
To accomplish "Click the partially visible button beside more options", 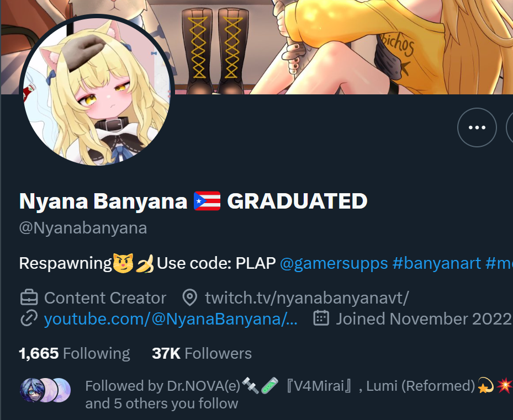I will [x=509, y=127].
